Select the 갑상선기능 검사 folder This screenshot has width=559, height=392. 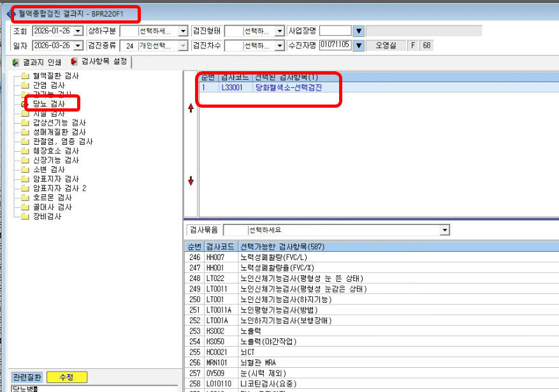(x=54, y=122)
